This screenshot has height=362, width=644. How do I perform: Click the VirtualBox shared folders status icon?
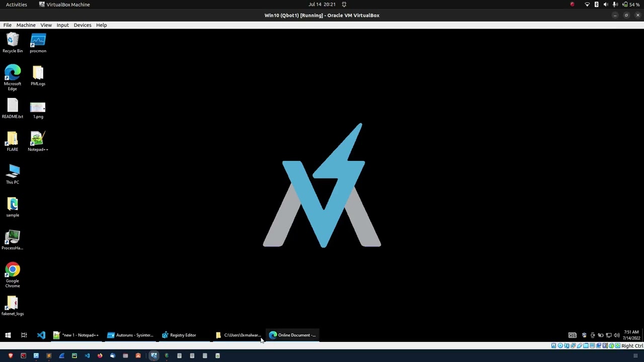(586, 346)
